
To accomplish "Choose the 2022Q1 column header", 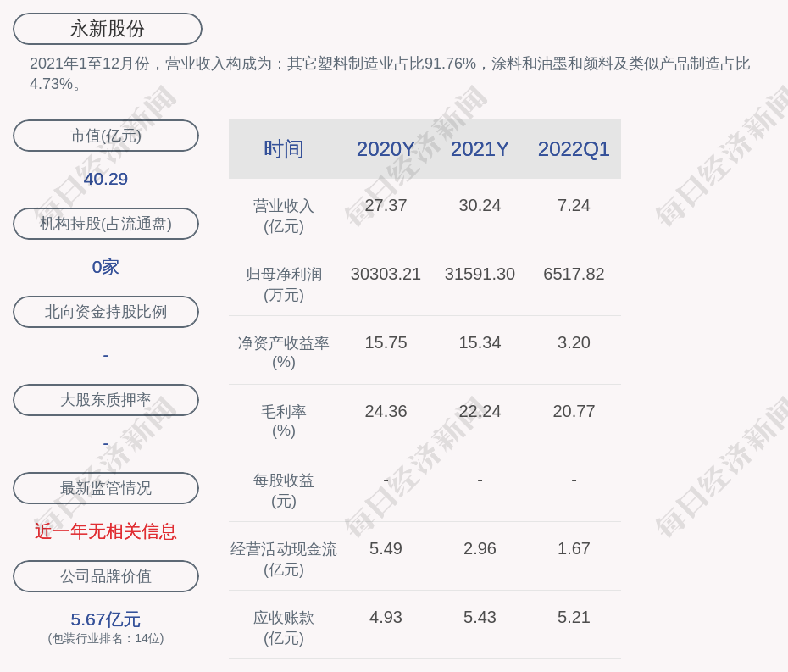I will (574, 149).
